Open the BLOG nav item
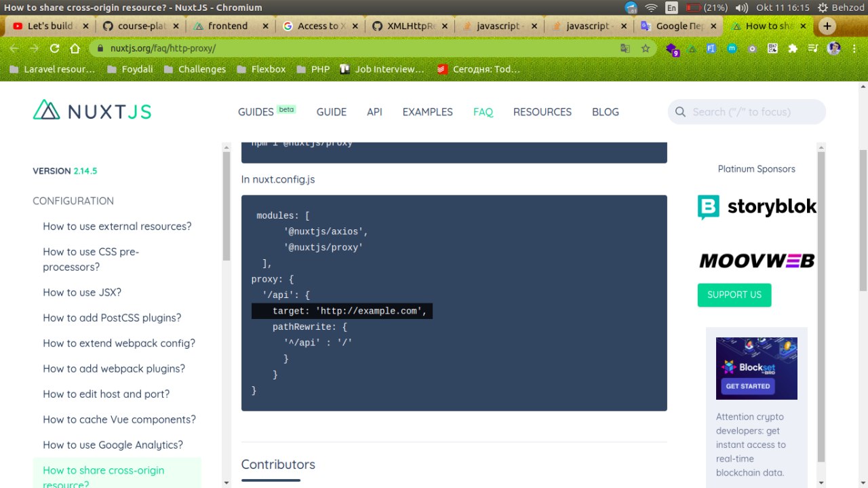 point(606,112)
